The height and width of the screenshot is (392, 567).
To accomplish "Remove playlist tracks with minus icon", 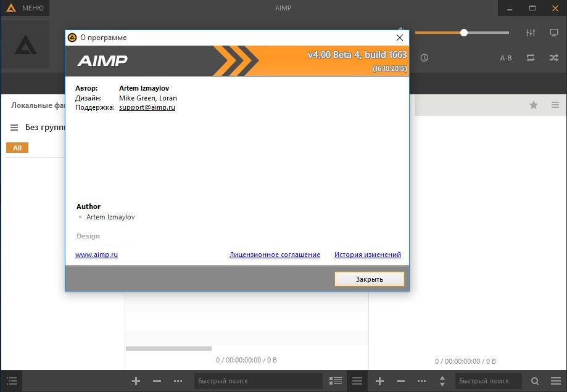I will (x=400, y=381).
